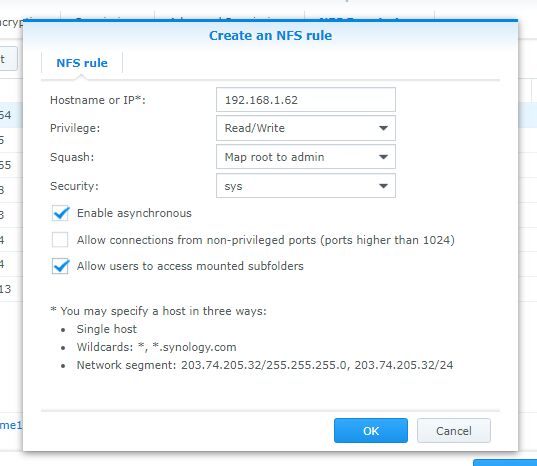The image size is (537, 466).
Task: Uncheck Allow users to access mounted subfolders
Action: (x=60, y=266)
